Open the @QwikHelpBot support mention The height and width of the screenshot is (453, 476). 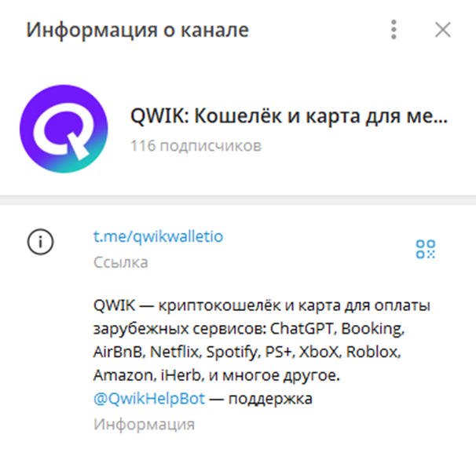click(x=149, y=398)
